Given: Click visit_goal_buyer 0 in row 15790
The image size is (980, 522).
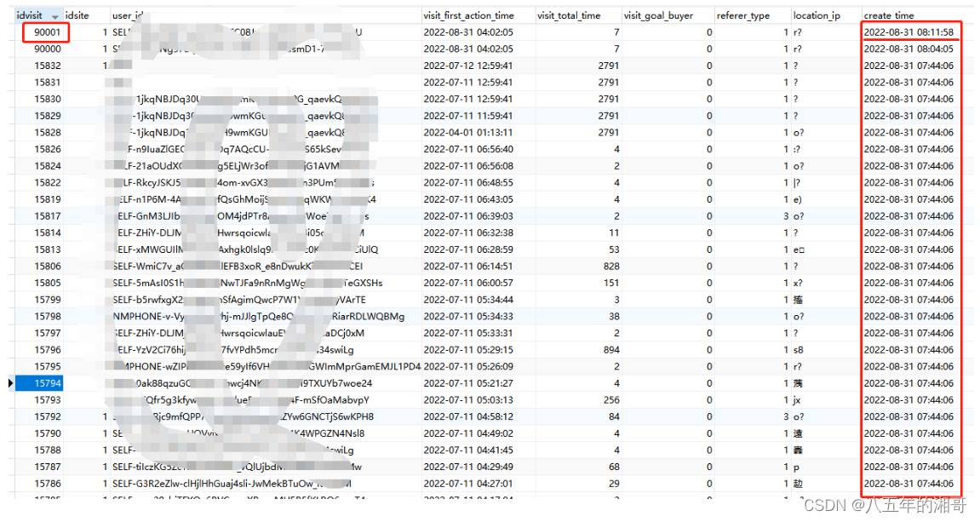Looking at the screenshot, I should pyautogui.click(x=709, y=433).
